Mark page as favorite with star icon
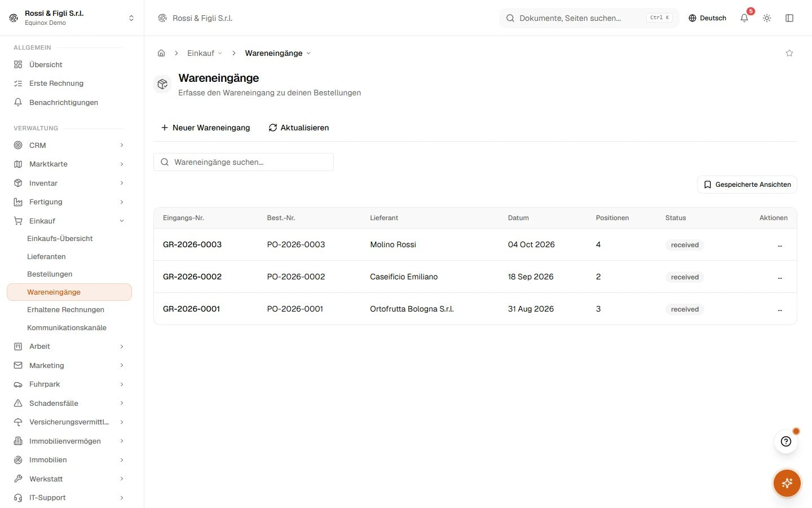812x508 pixels. tap(789, 53)
